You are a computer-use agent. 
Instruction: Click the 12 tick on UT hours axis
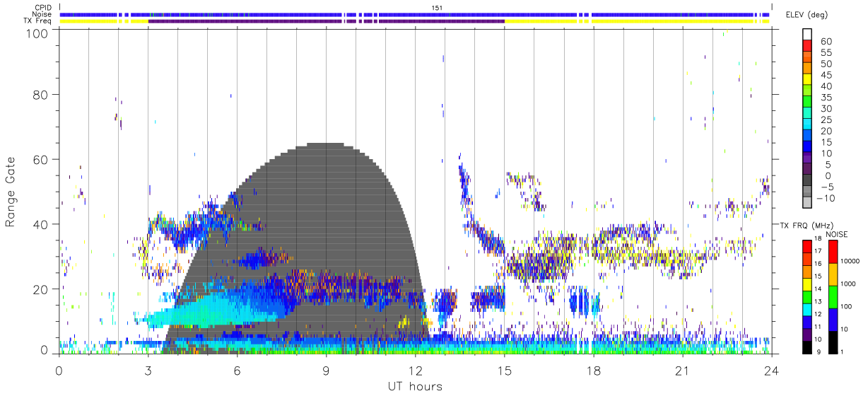(x=416, y=371)
